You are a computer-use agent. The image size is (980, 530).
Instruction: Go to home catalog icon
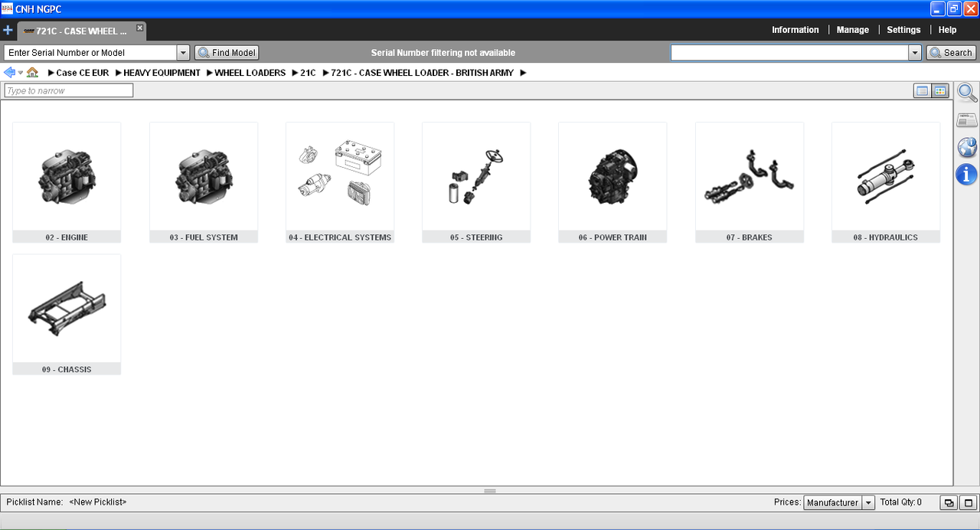[32, 72]
